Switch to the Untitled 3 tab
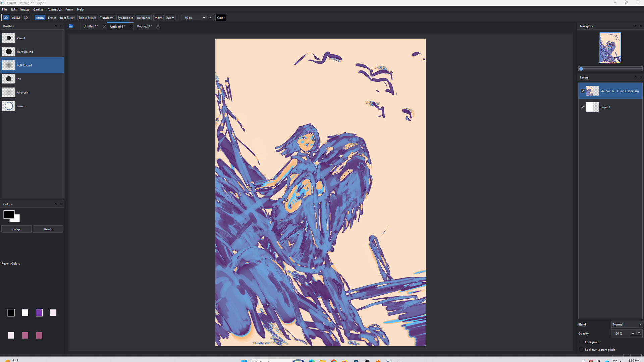644x362 pixels. [x=144, y=26]
